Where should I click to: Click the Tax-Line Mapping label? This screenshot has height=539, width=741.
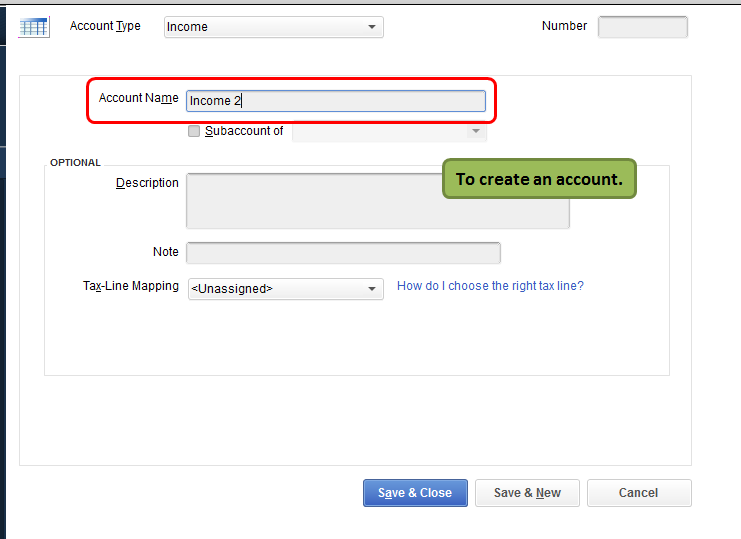[x=131, y=286]
